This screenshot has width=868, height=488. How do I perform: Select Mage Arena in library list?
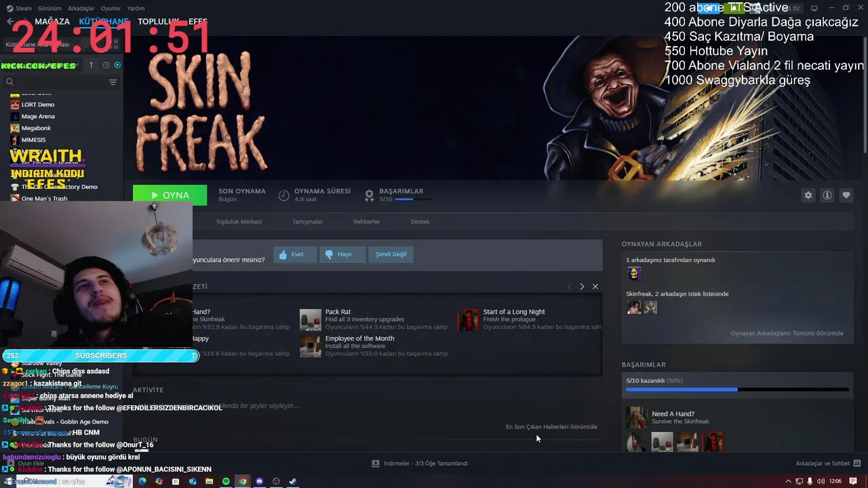coord(38,116)
